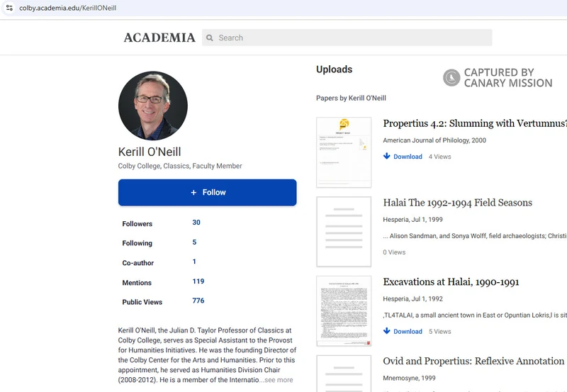Click the 5 Views count

pyautogui.click(x=439, y=332)
